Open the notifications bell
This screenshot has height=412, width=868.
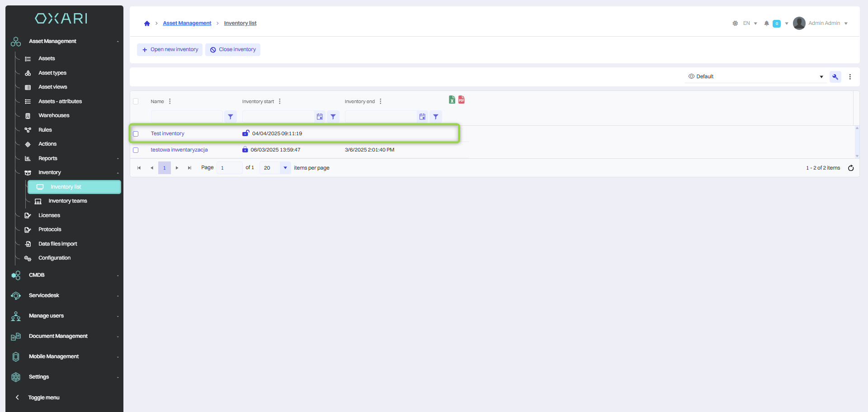[766, 24]
